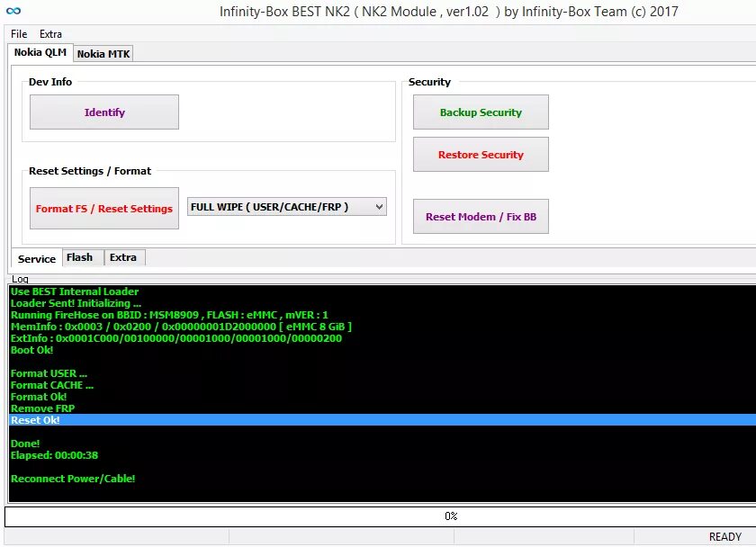The width and height of the screenshot is (756, 547).
Task: Click log line 'Use BEST Internal Loader'
Action: pos(75,291)
